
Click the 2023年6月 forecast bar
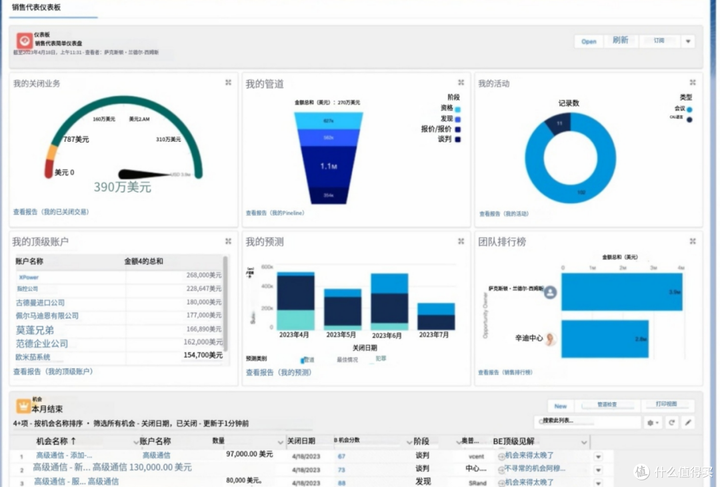389,302
